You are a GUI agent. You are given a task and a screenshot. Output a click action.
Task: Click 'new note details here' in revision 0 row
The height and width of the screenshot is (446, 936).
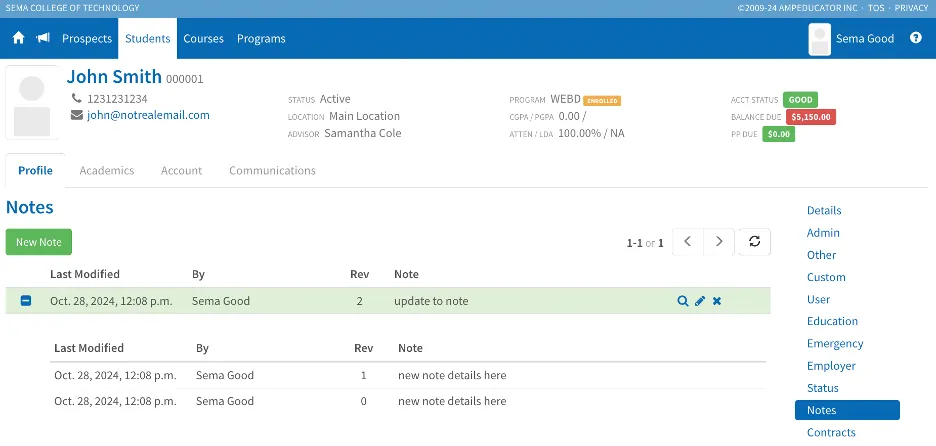452,401
